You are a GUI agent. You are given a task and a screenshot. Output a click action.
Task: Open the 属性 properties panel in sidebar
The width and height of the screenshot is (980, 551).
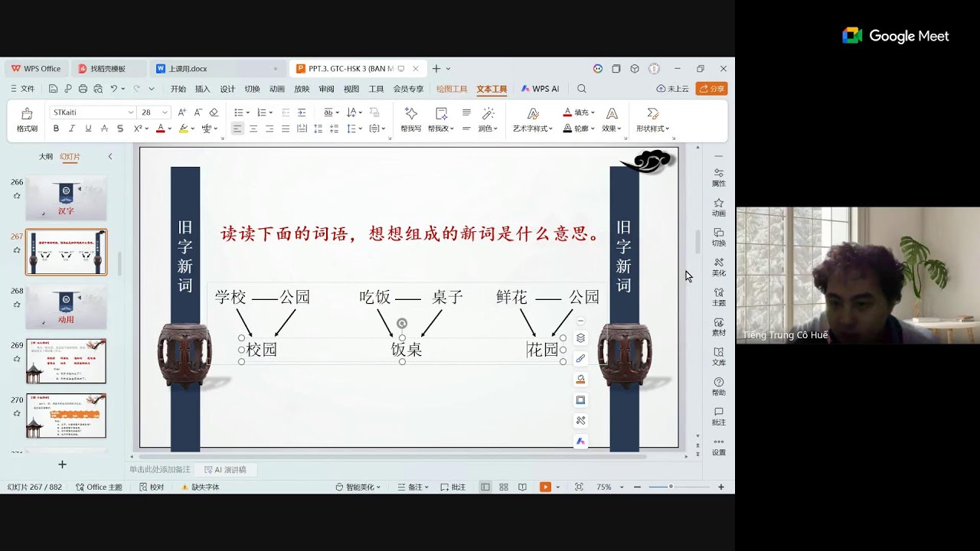719,178
